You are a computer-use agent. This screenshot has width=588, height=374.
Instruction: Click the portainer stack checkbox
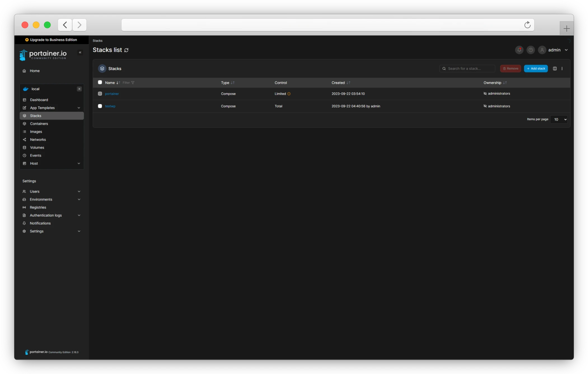coord(100,94)
